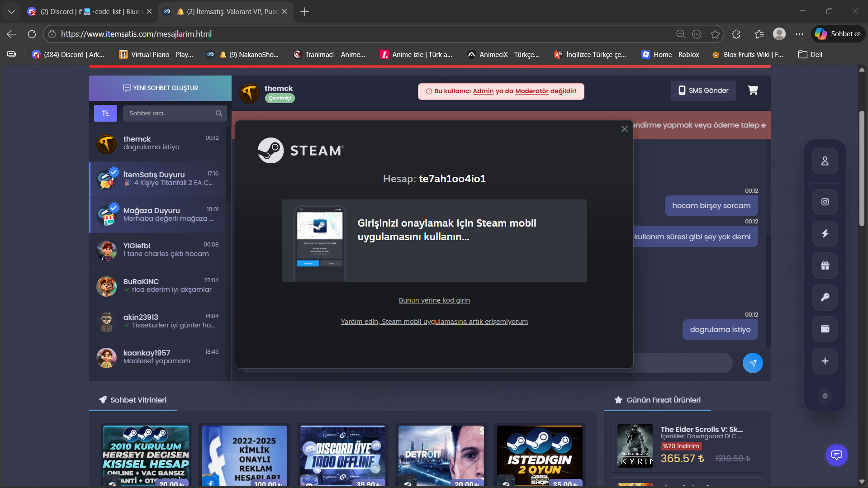The width and height of the screenshot is (868, 488).
Task: Open the 'Discord Üye 1000 Offline' listing
Action: [x=343, y=456]
